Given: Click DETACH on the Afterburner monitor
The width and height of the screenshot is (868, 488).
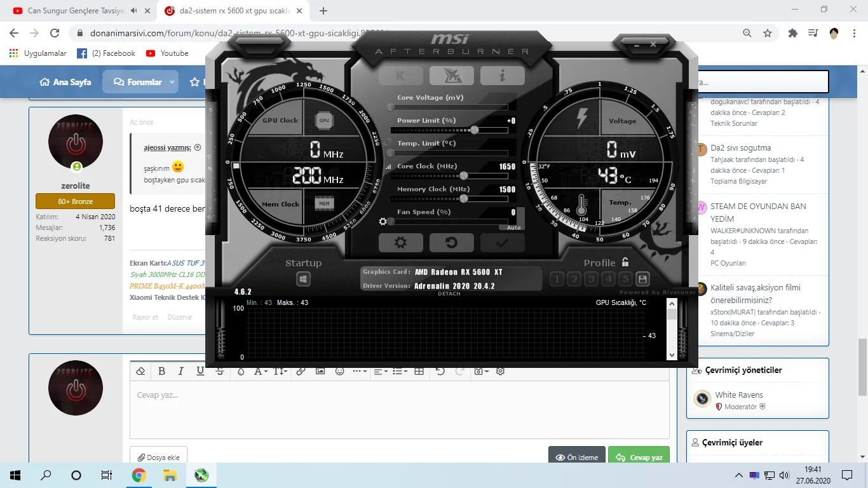Looking at the screenshot, I should pos(449,294).
